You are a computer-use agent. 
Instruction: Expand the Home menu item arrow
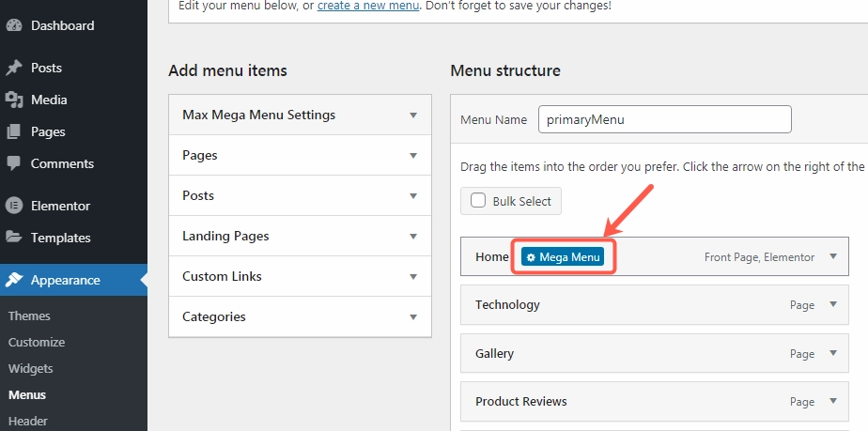(x=832, y=256)
